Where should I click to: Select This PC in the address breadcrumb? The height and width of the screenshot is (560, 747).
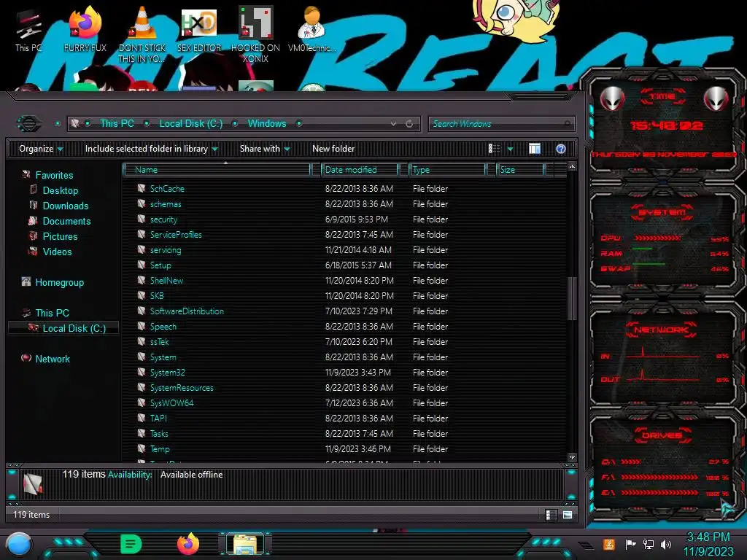[117, 123]
